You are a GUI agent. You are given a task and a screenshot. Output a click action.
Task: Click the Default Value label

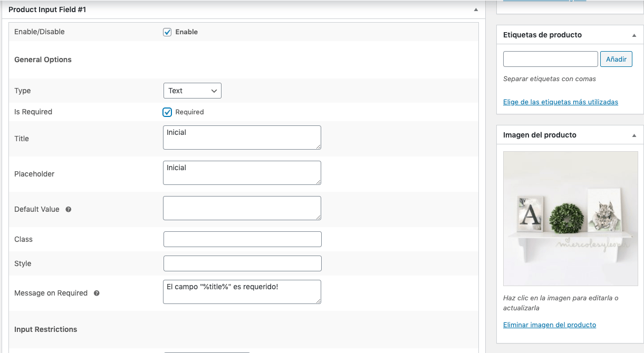click(x=37, y=209)
